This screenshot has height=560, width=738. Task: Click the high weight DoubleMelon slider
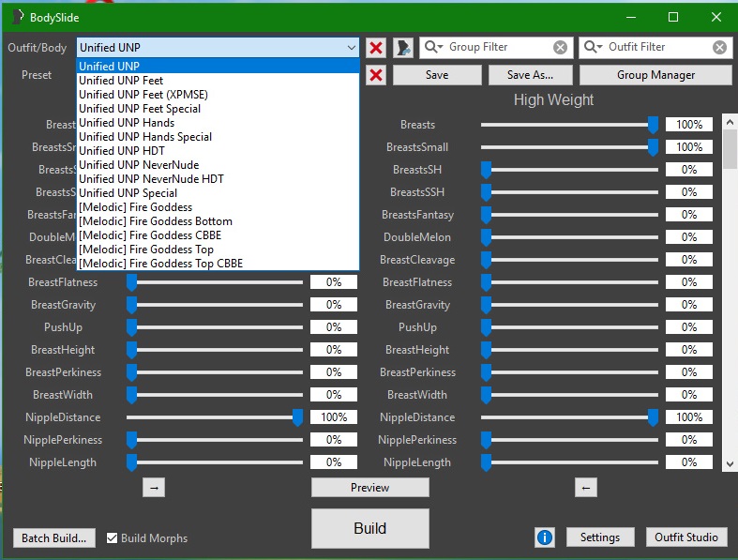pyautogui.click(x=569, y=237)
